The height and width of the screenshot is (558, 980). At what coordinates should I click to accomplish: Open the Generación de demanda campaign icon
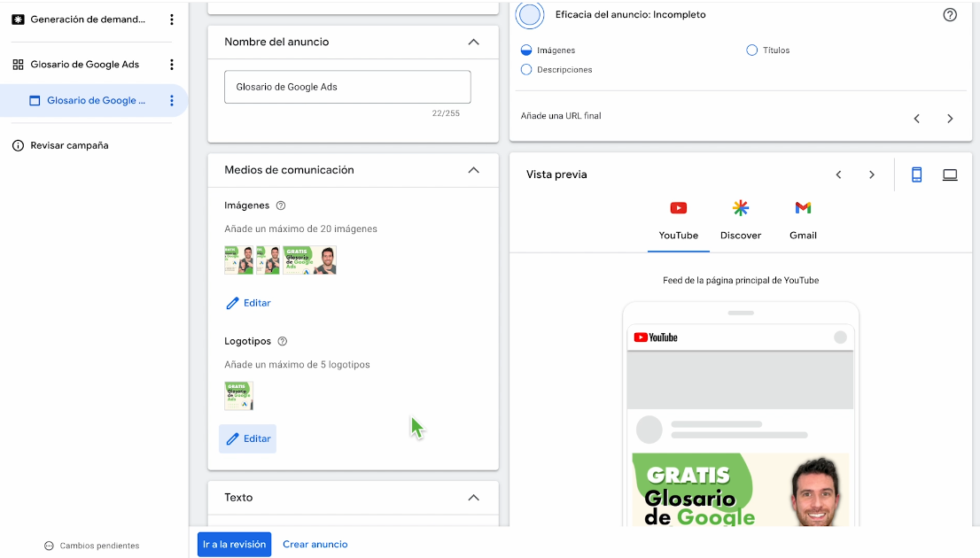[x=18, y=19]
